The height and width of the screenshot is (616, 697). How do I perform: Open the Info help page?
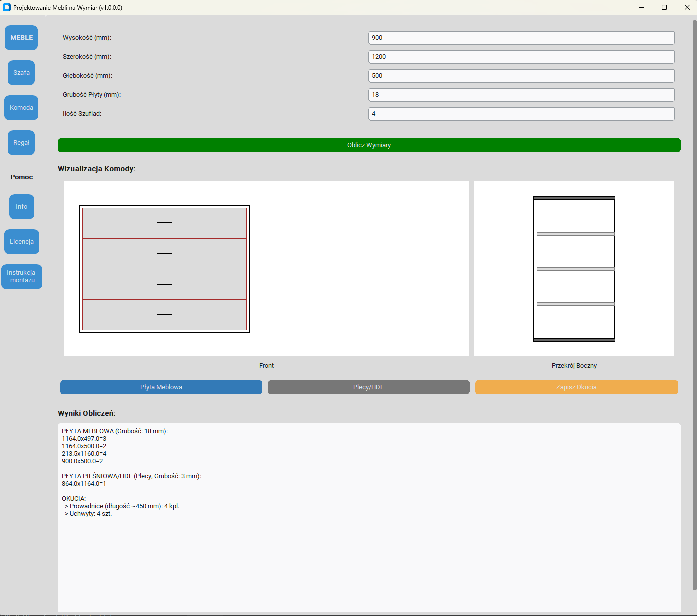(21, 207)
